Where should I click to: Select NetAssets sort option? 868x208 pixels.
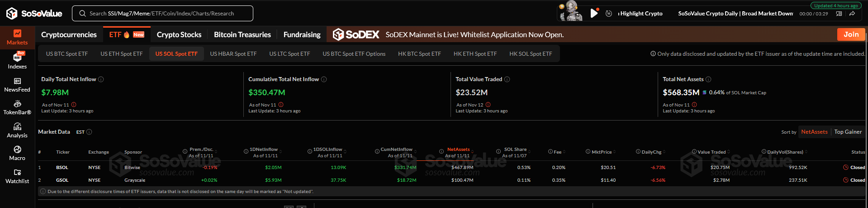814,132
